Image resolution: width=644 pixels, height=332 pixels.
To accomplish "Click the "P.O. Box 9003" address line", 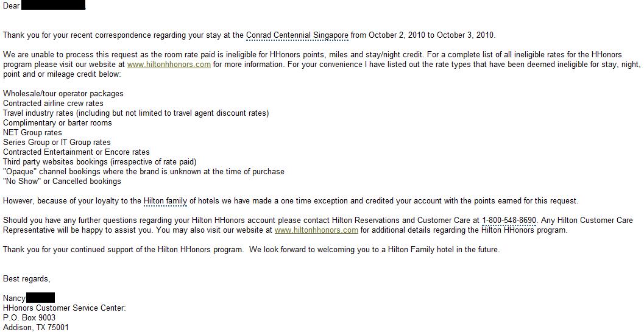I will pos(29,318).
